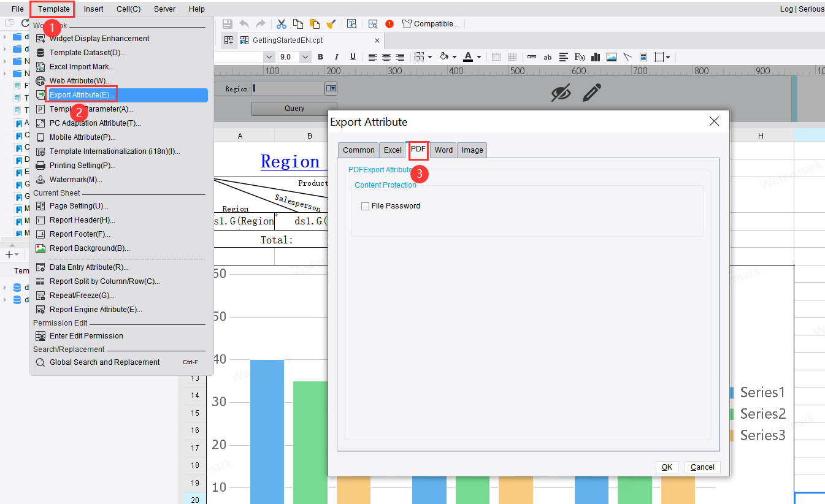The width and height of the screenshot is (825, 504).
Task: Switch to the Image tab
Action: [x=472, y=150]
